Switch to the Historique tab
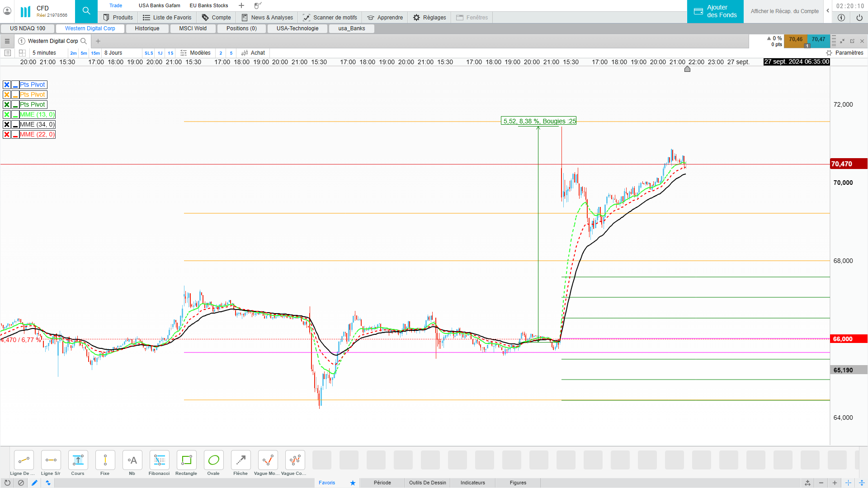 pyautogui.click(x=147, y=28)
